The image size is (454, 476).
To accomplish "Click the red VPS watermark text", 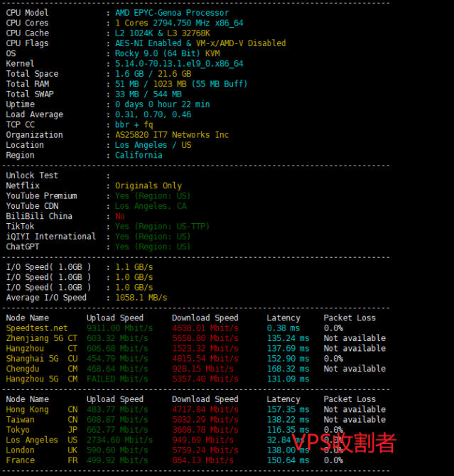I will click(x=343, y=443).
